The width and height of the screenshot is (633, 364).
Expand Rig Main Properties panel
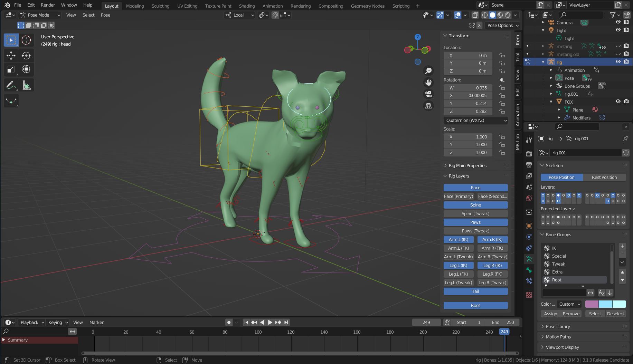[467, 165]
